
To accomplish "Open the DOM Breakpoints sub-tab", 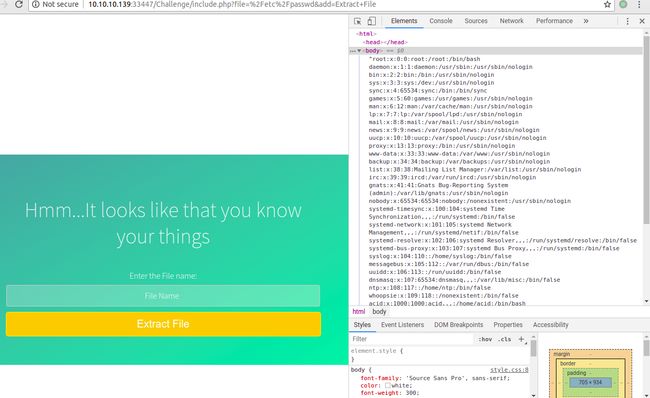I will coord(458,325).
